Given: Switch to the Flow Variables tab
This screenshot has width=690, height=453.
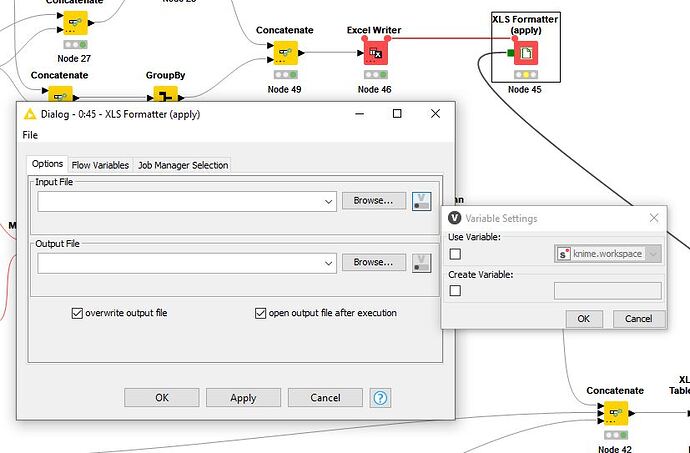Looking at the screenshot, I should click(100, 165).
